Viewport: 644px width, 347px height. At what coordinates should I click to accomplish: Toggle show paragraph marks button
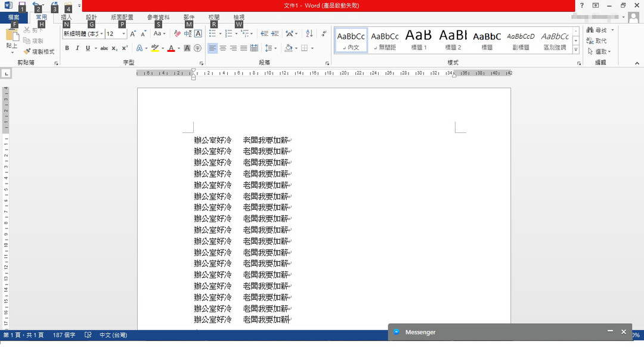tap(324, 33)
